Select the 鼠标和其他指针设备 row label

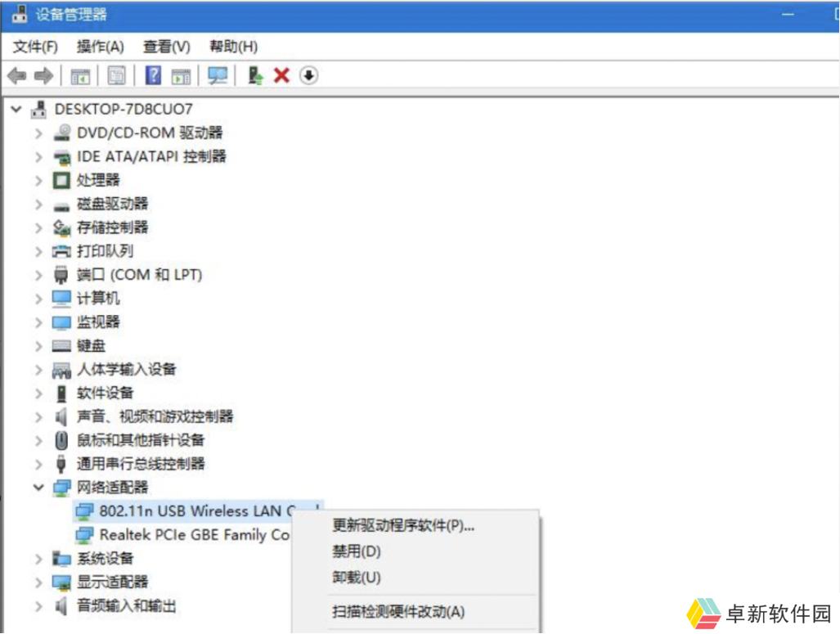(x=141, y=440)
